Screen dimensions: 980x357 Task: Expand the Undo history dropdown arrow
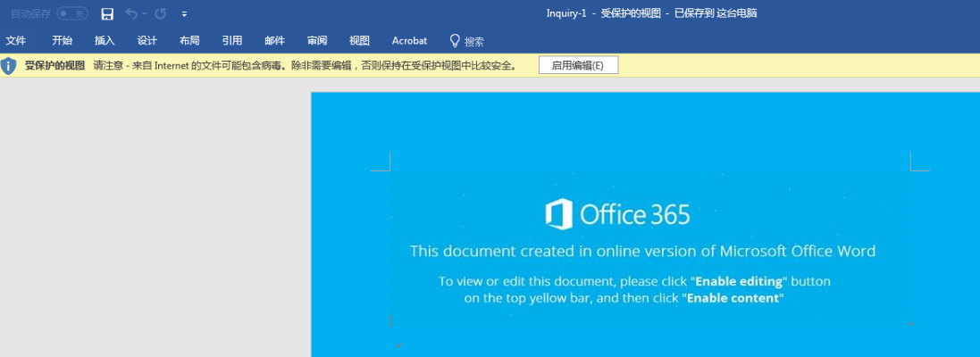pyautogui.click(x=144, y=15)
